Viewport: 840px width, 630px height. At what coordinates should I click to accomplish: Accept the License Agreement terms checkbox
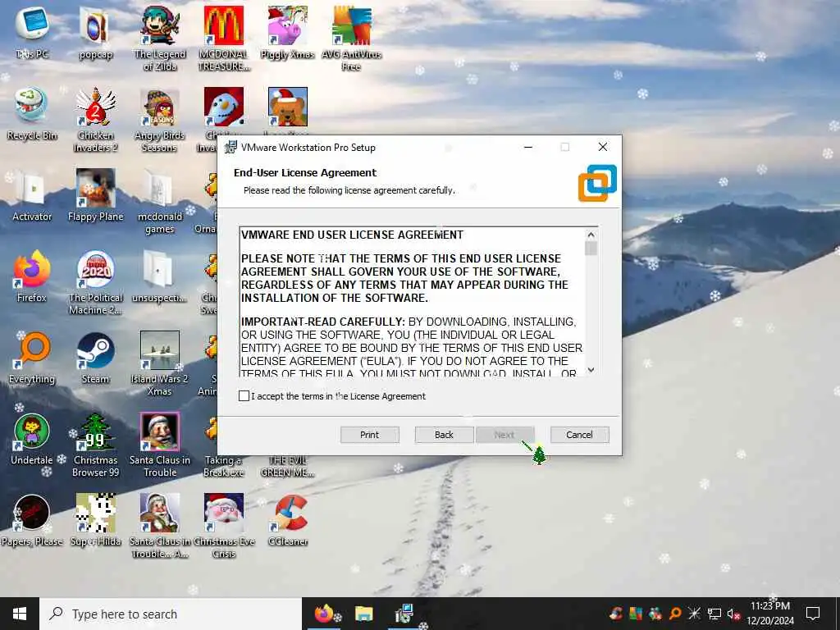[x=244, y=396]
